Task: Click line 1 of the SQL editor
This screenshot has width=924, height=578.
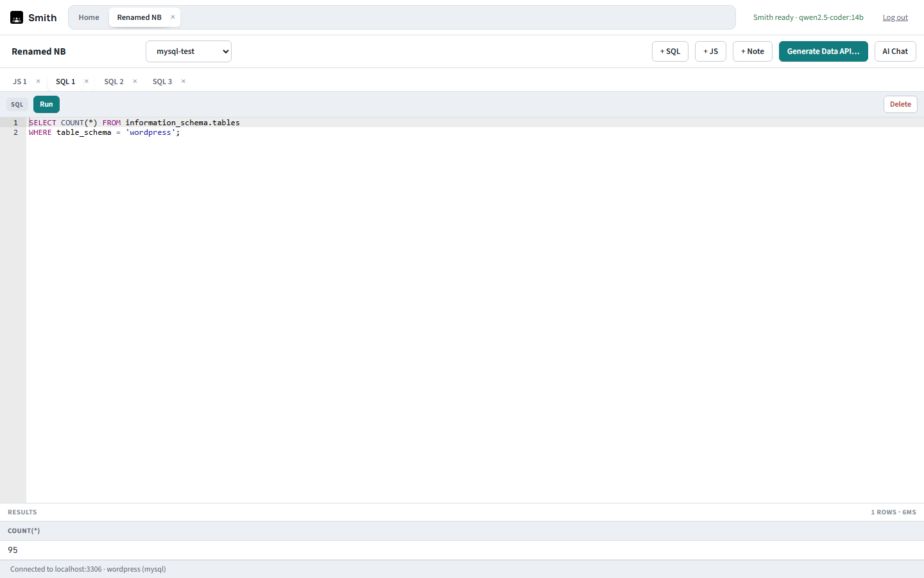Action: point(475,123)
